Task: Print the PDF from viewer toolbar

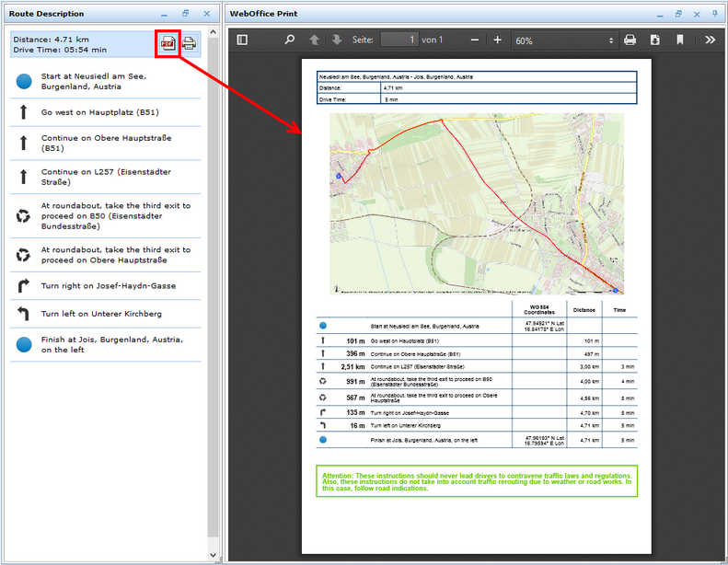Action: 630,40
